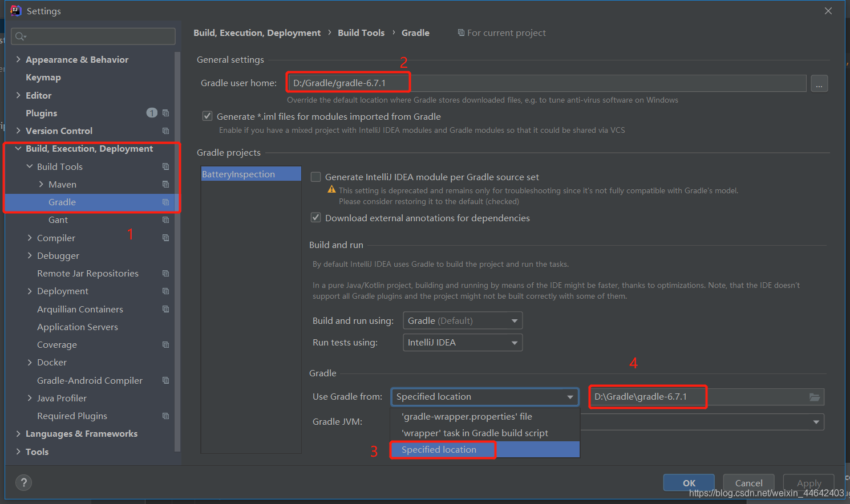Screen dimensions: 850x504
Task: Click the project-level icon beside Plugins
Action: click(165, 113)
